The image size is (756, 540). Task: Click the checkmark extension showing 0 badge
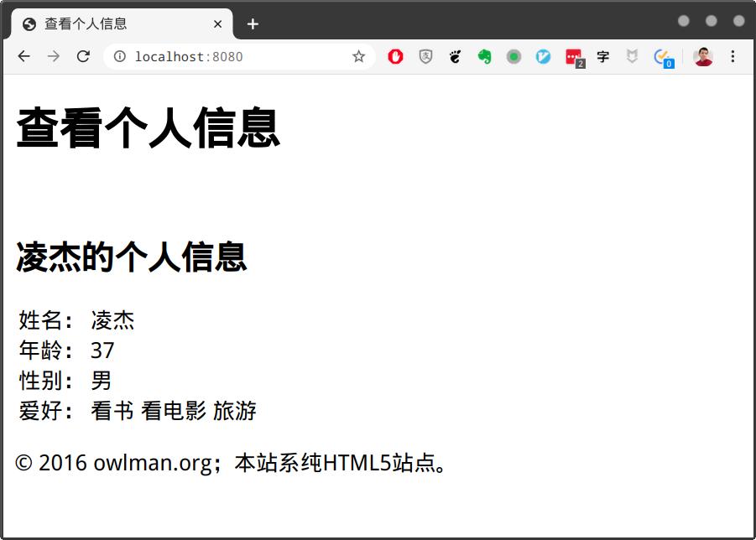[663, 56]
